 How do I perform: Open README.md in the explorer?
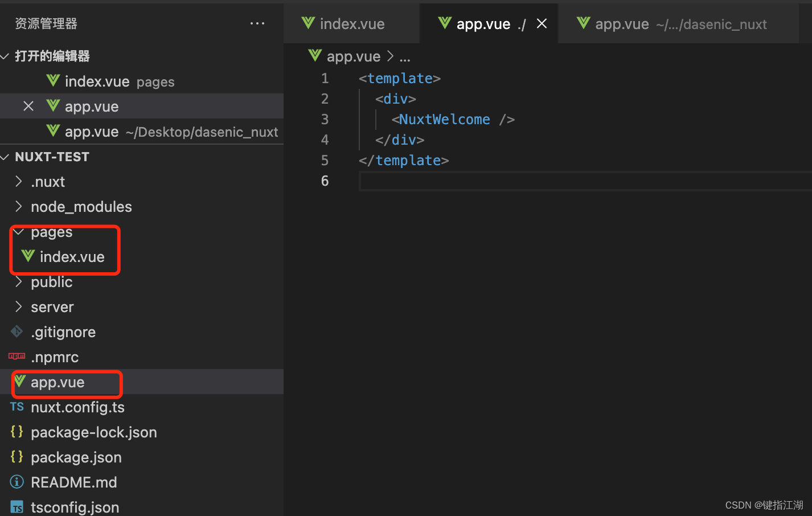coord(142,482)
